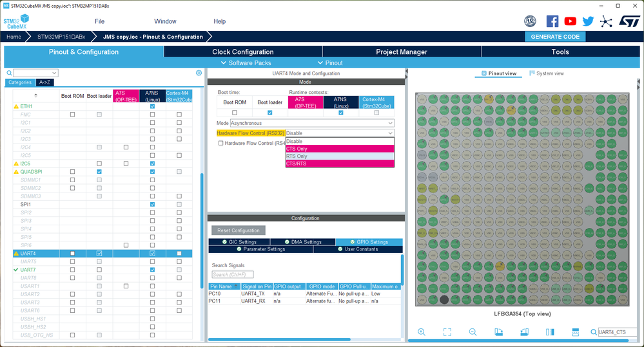Image resolution: width=644 pixels, height=347 pixels.
Task: Expand the Pinout dropdown menu
Action: click(x=330, y=62)
